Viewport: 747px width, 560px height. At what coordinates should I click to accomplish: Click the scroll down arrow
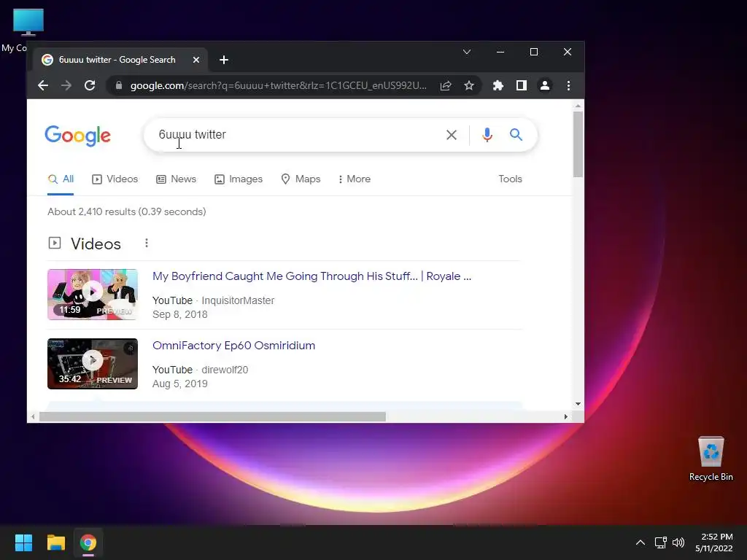point(578,404)
